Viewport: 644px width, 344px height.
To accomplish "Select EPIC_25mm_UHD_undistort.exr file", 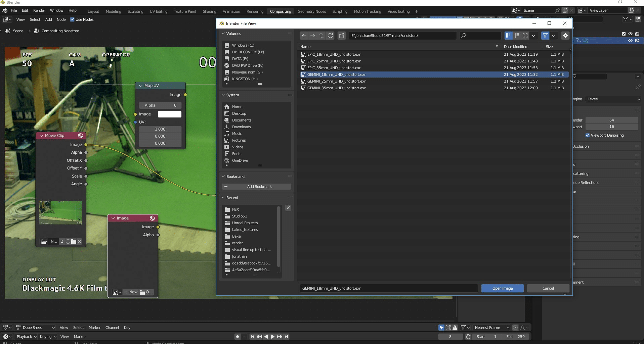I will click(x=334, y=61).
